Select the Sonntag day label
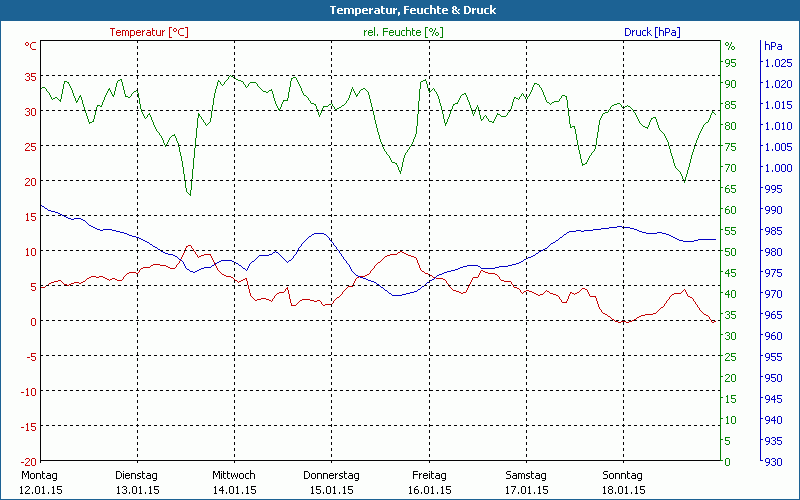 (623, 475)
